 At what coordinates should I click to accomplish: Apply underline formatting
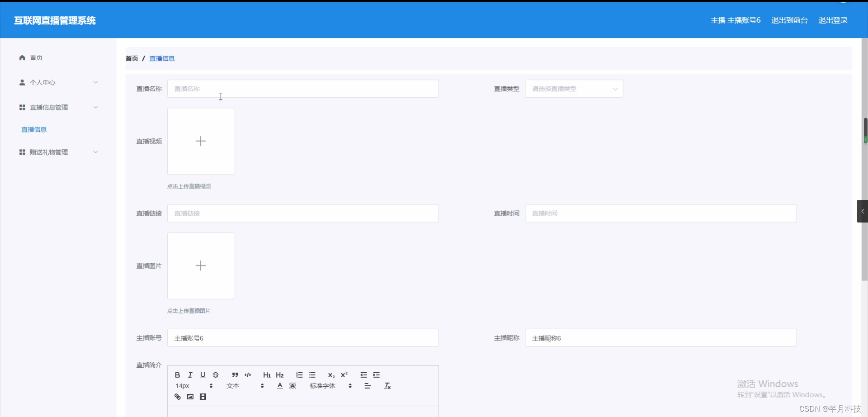[x=203, y=374]
